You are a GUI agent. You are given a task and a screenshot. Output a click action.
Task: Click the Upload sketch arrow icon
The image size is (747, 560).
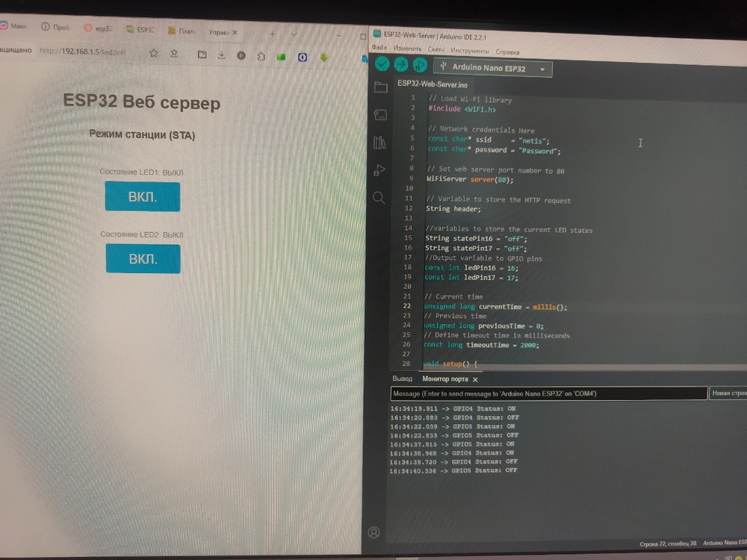coord(400,64)
